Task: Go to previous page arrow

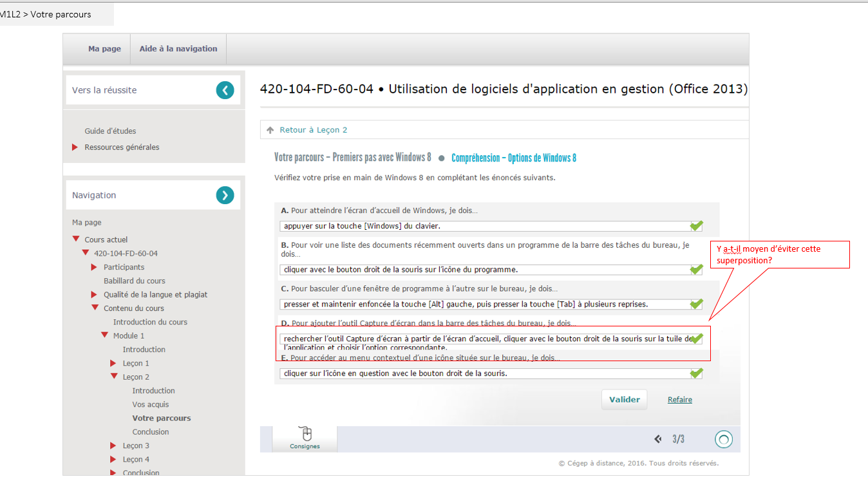Action: click(x=658, y=439)
